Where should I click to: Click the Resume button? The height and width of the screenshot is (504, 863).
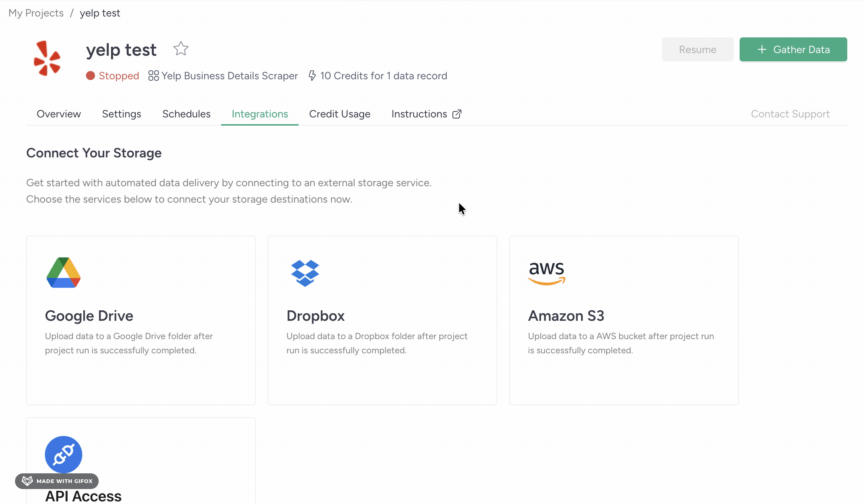click(x=697, y=49)
